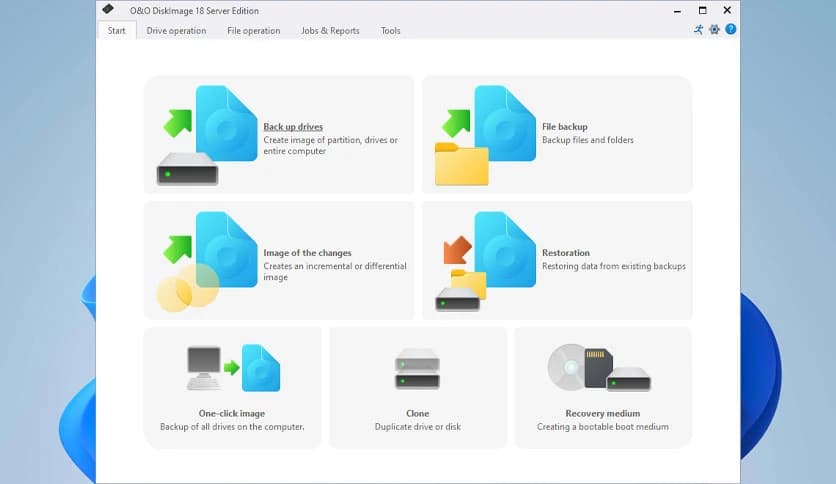Open the Start tab

(116, 30)
